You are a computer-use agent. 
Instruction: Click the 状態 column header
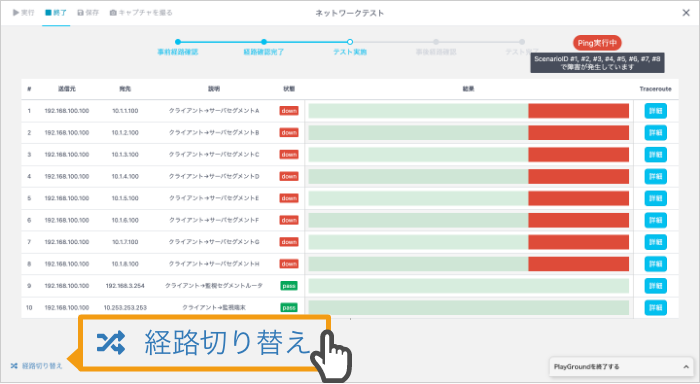tap(289, 89)
